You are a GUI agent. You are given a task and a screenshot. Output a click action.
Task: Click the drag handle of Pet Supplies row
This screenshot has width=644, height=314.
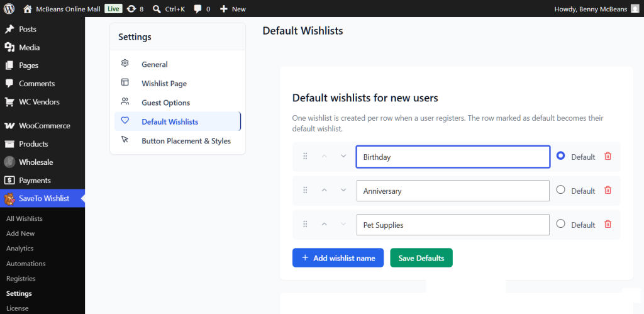[305, 225]
